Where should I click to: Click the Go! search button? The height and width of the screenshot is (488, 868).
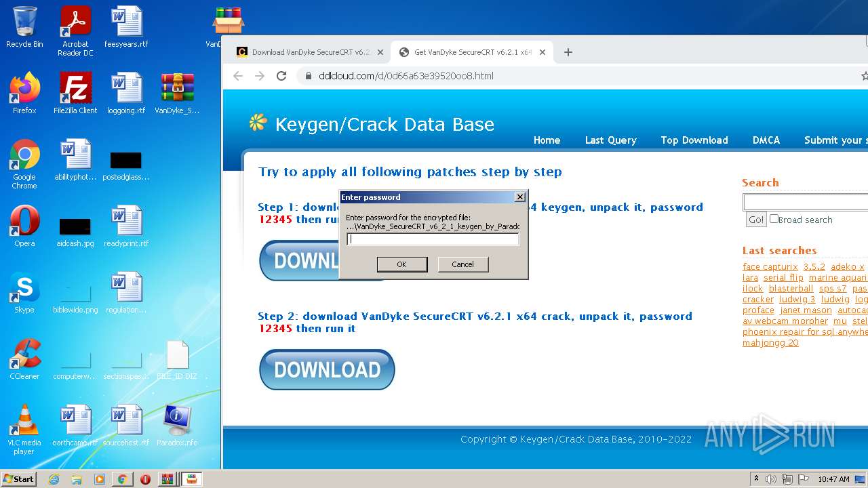coord(755,220)
